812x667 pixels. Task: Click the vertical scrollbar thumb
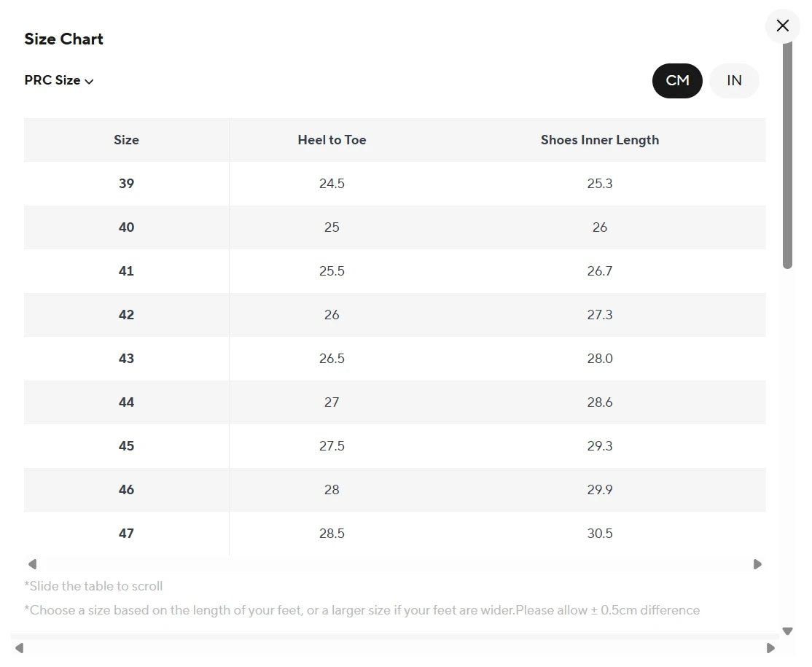tap(787, 153)
